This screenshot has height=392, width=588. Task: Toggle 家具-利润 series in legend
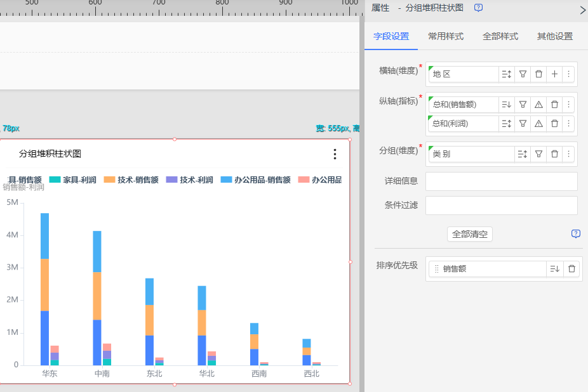(x=72, y=180)
